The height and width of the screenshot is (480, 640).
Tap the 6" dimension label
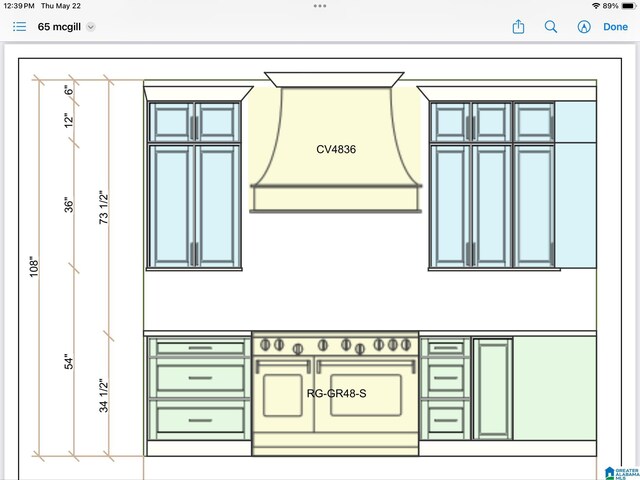tap(69, 90)
